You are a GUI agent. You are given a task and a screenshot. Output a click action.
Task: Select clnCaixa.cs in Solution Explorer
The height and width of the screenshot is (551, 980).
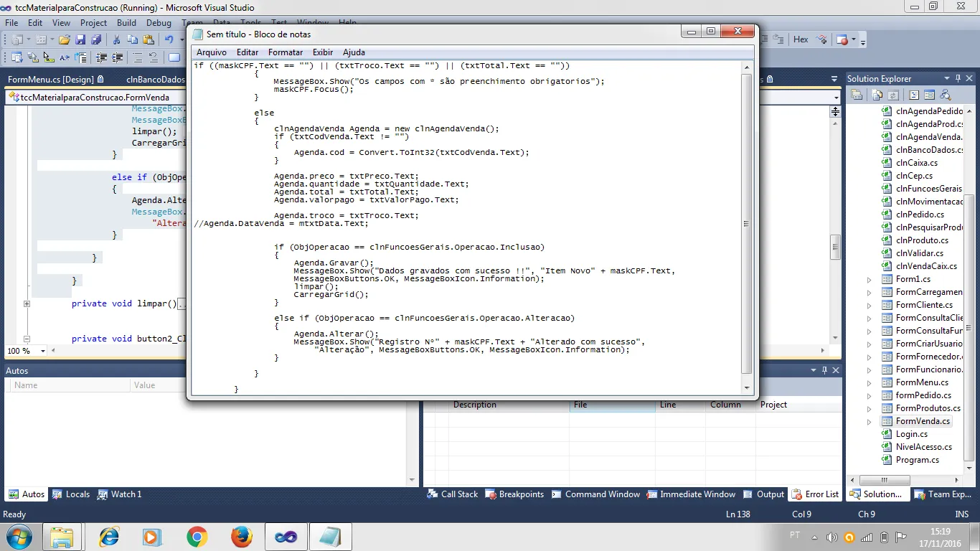point(917,163)
